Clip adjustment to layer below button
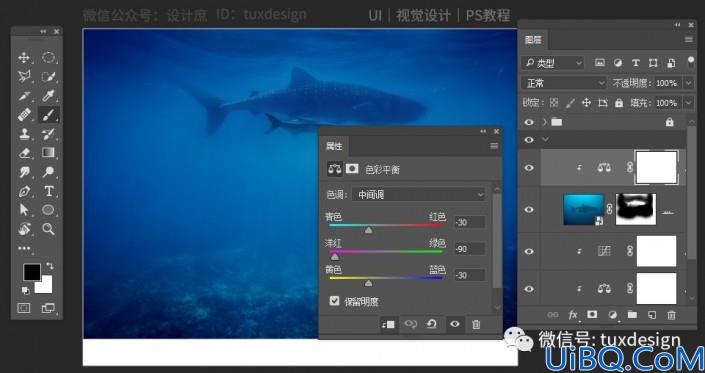Viewport: 705px width, 373px height. 388,324
